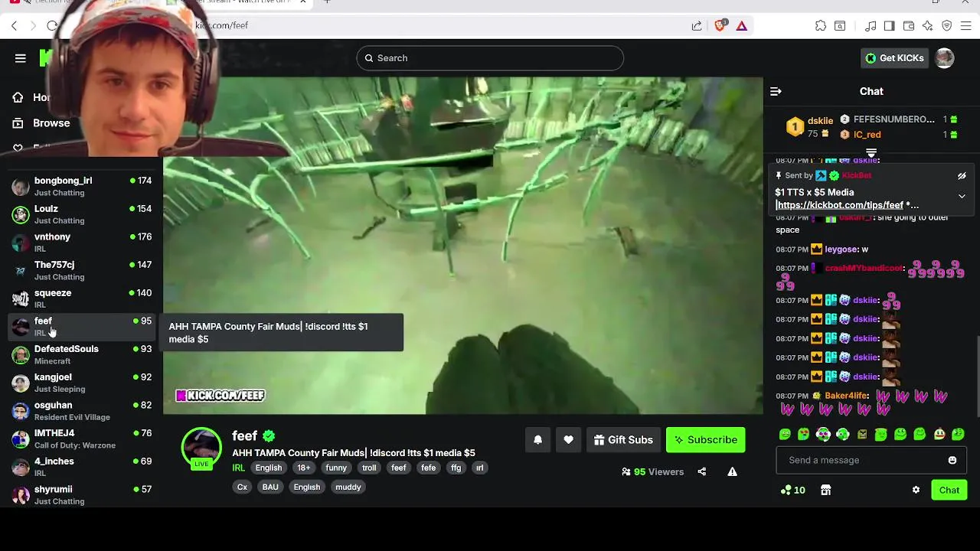980x551 pixels.
Task: Open kangjoel channel in sidebar
Action: (x=81, y=383)
